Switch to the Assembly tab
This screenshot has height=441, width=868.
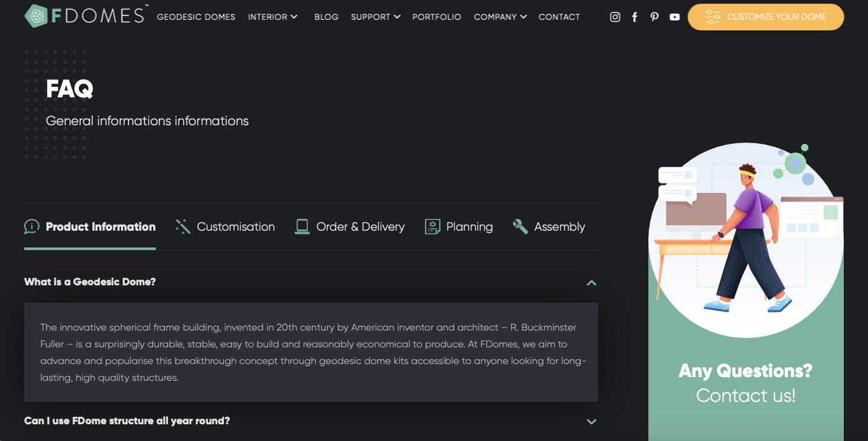(549, 227)
